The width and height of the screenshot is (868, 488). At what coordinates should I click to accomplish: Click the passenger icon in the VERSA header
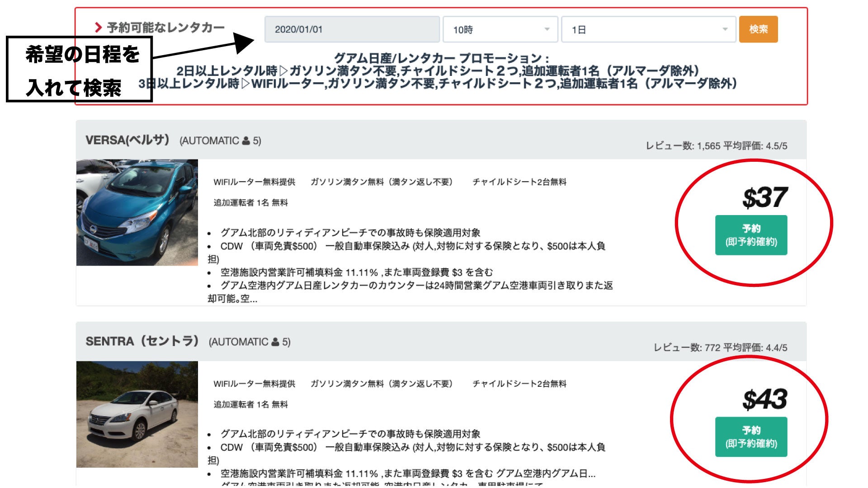tap(246, 141)
